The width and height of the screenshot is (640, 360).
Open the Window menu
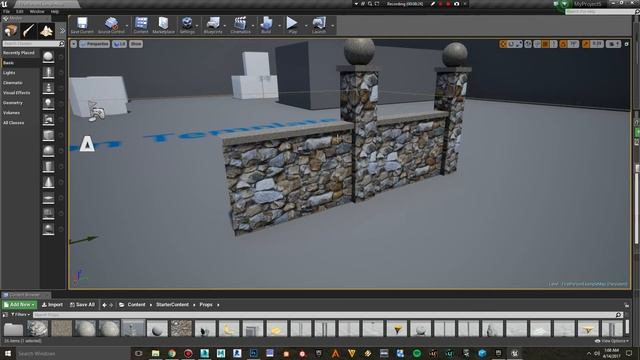37,12
